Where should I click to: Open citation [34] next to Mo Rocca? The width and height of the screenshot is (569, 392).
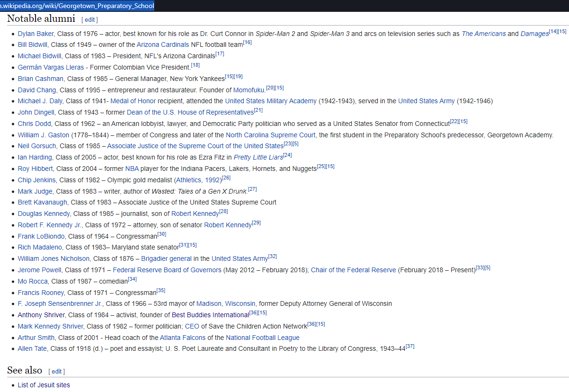[x=132, y=279]
